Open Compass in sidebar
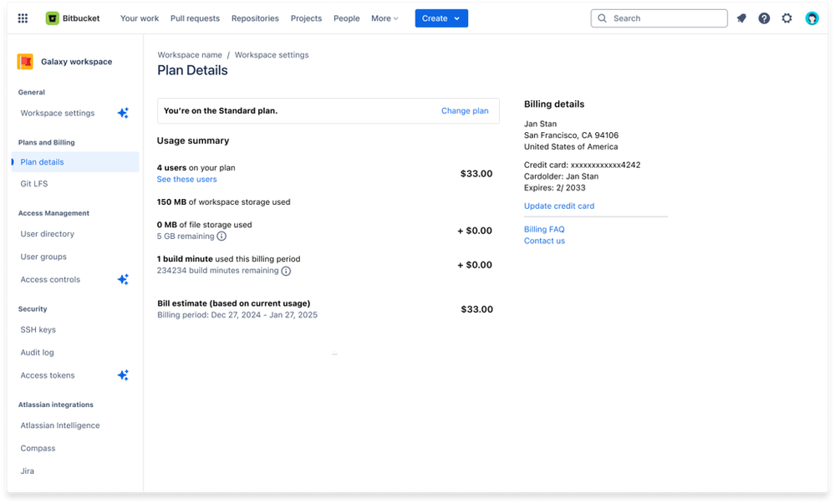This screenshot has height=504, width=835. point(38,448)
